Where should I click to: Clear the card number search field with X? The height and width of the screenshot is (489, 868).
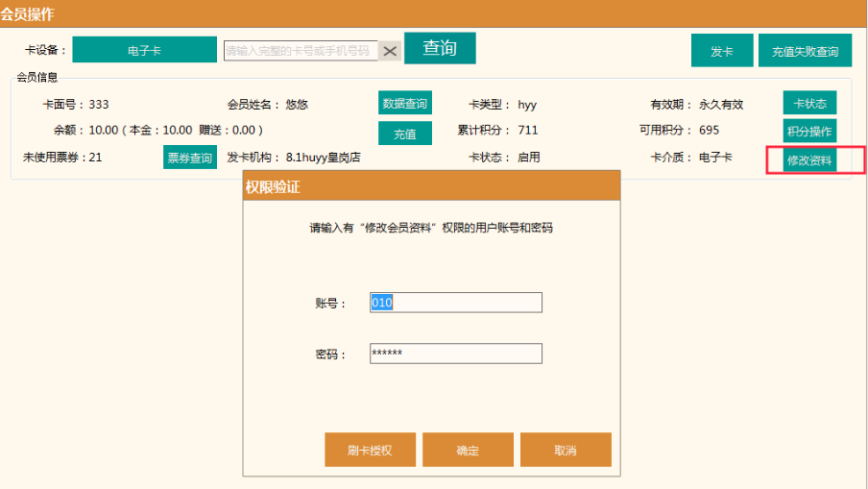(x=390, y=51)
